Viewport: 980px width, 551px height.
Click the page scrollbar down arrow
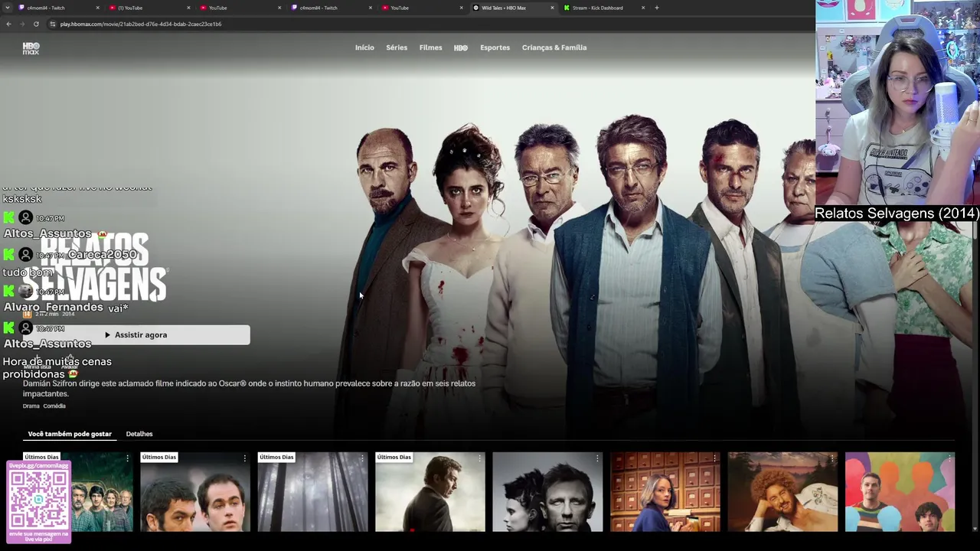point(975,528)
